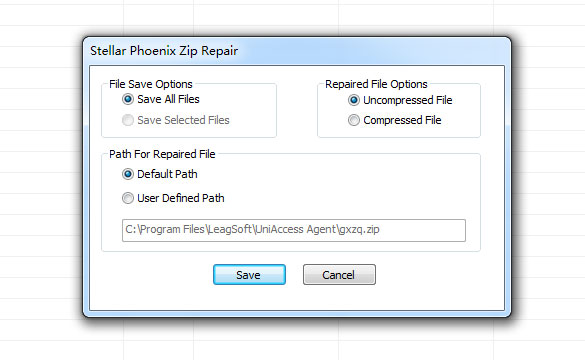This screenshot has height=360, width=585.
Task: Click the Save button
Action: (249, 275)
